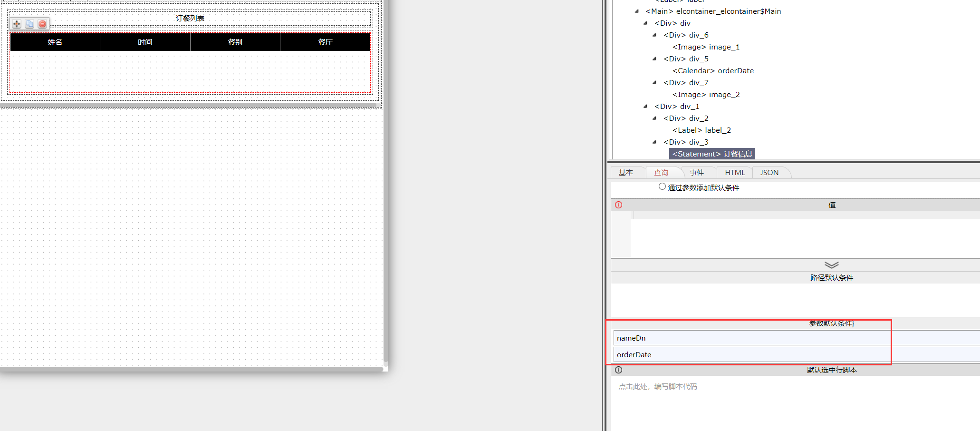Select the Image image_1 tree node

tap(706, 47)
